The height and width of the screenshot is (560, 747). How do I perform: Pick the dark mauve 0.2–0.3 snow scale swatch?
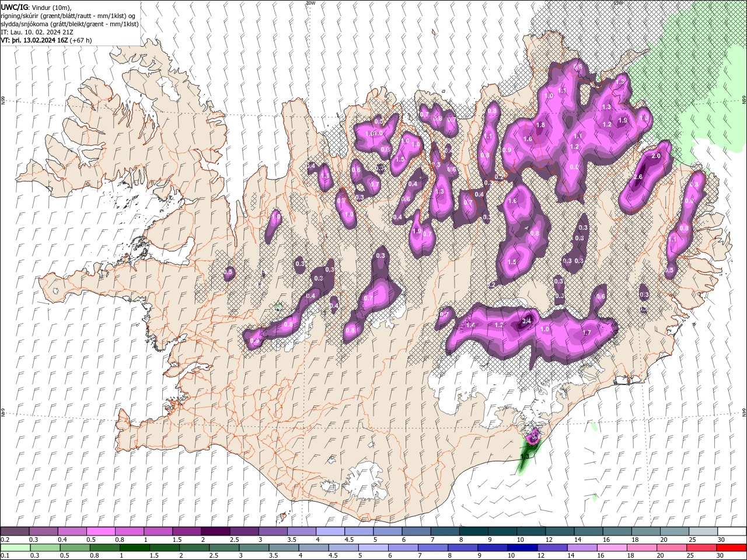(15, 531)
